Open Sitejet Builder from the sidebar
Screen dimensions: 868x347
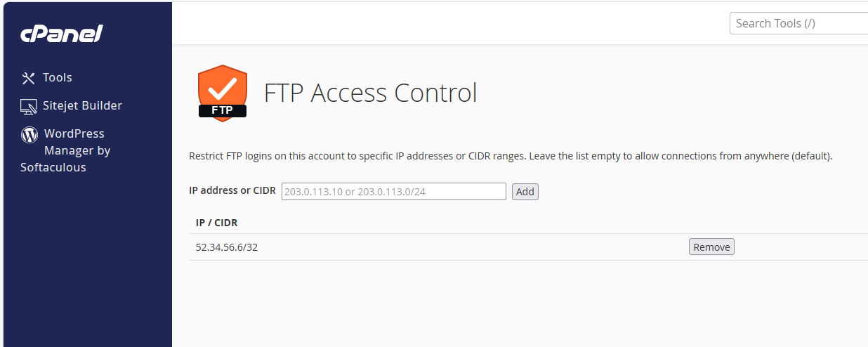71,106
